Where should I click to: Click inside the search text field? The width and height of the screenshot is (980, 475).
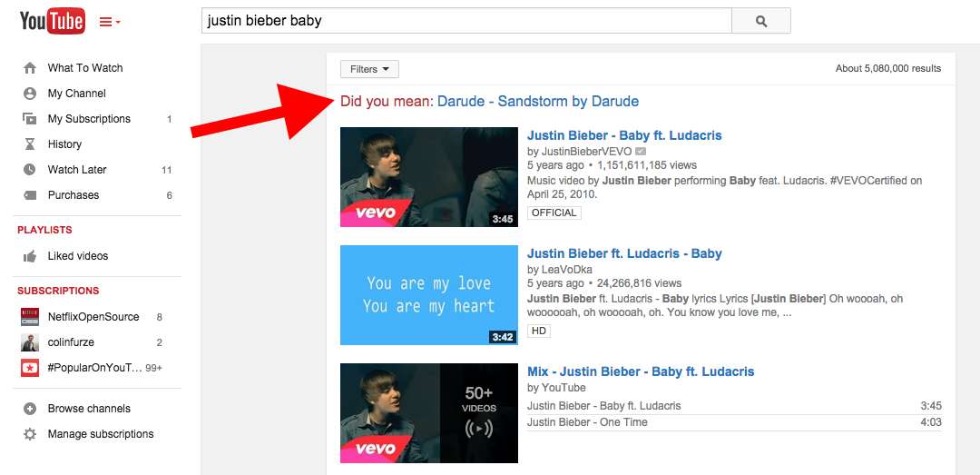[466, 21]
